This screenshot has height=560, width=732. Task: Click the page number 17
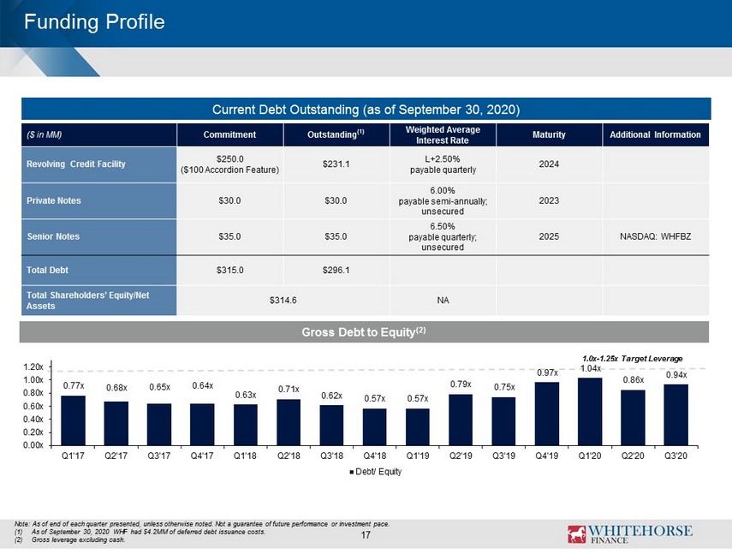(x=366, y=535)
